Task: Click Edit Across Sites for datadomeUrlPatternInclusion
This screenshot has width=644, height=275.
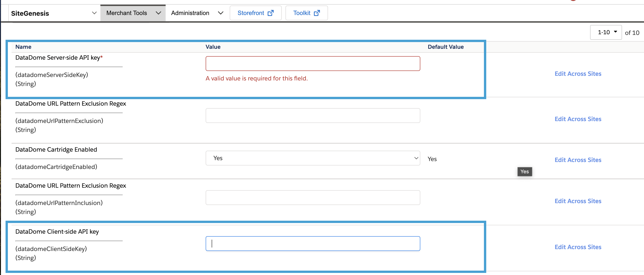Action: 578,201
